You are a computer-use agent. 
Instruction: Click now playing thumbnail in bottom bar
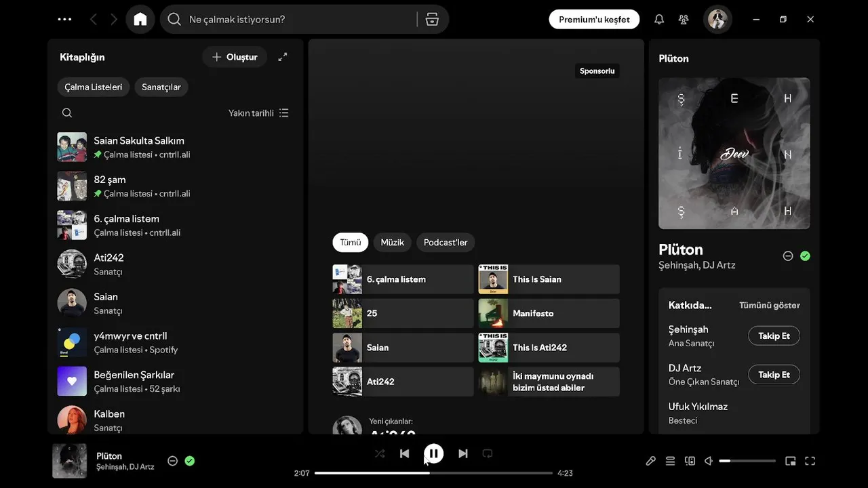click(70, 461)
